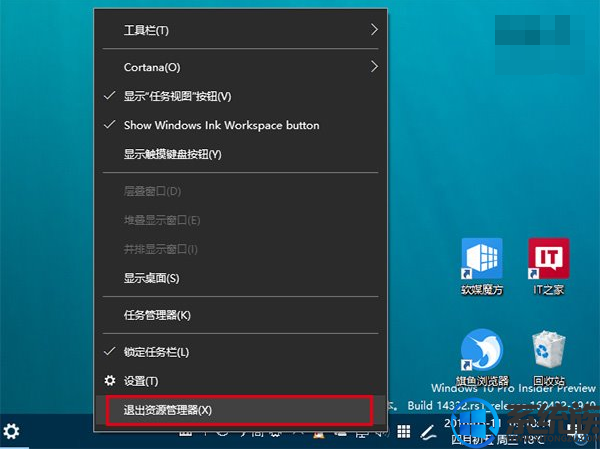Toggle 锁定任务栏(L) option
The image size is (600, 451).
241,352
